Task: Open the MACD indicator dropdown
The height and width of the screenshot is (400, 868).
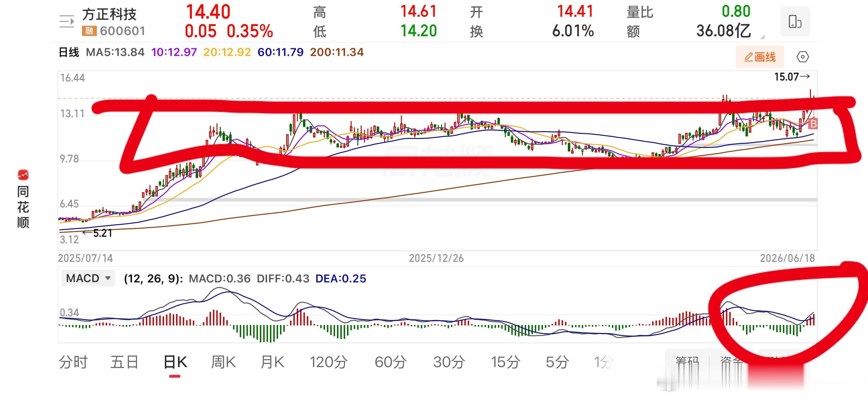Action: click(88, 278)
